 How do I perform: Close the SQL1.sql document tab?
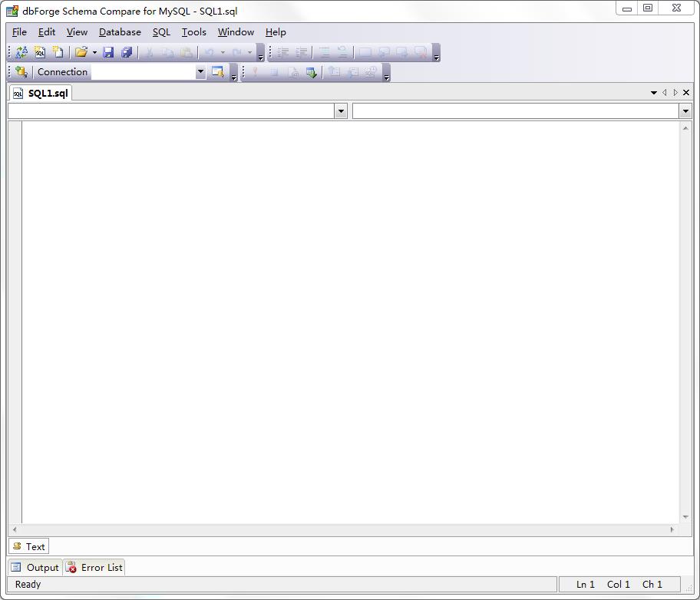point(686,92)
